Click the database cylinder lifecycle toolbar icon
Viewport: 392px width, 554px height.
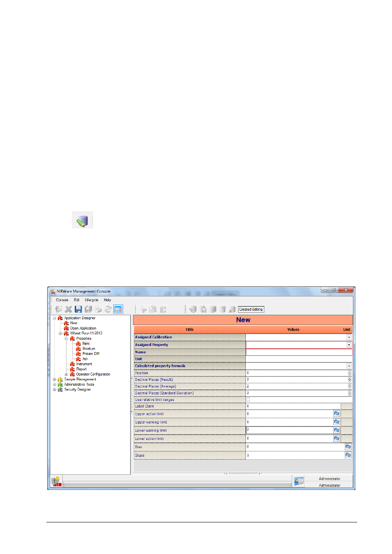coord(213,309)
